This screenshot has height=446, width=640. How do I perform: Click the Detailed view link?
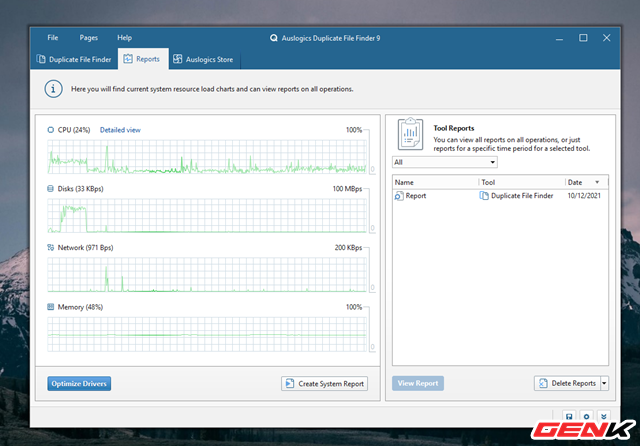120,130
